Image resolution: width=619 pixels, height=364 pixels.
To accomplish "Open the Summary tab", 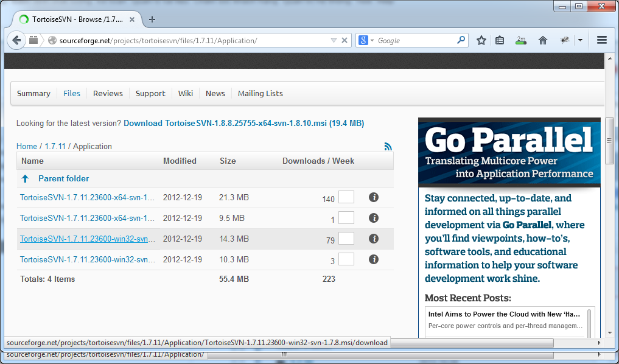I will point(33,94).
